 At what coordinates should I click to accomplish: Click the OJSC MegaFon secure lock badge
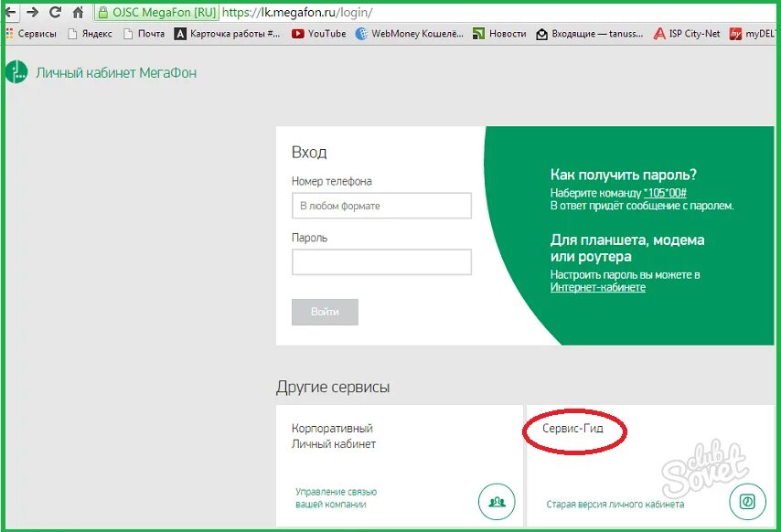point(157,13)
